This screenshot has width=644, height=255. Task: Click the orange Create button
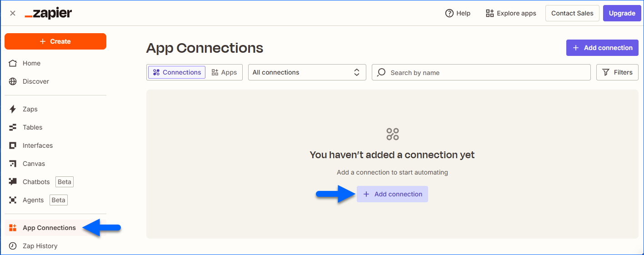coord(55,41)
